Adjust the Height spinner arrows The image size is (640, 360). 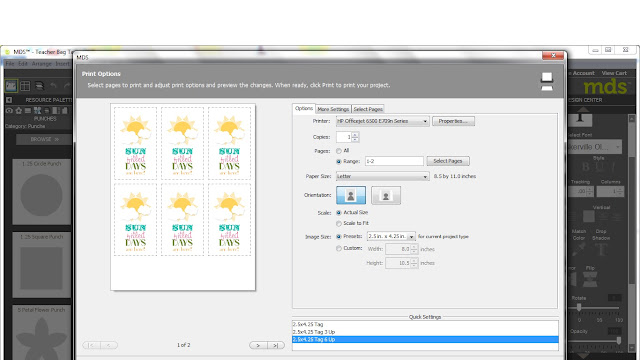pos(414,263)
